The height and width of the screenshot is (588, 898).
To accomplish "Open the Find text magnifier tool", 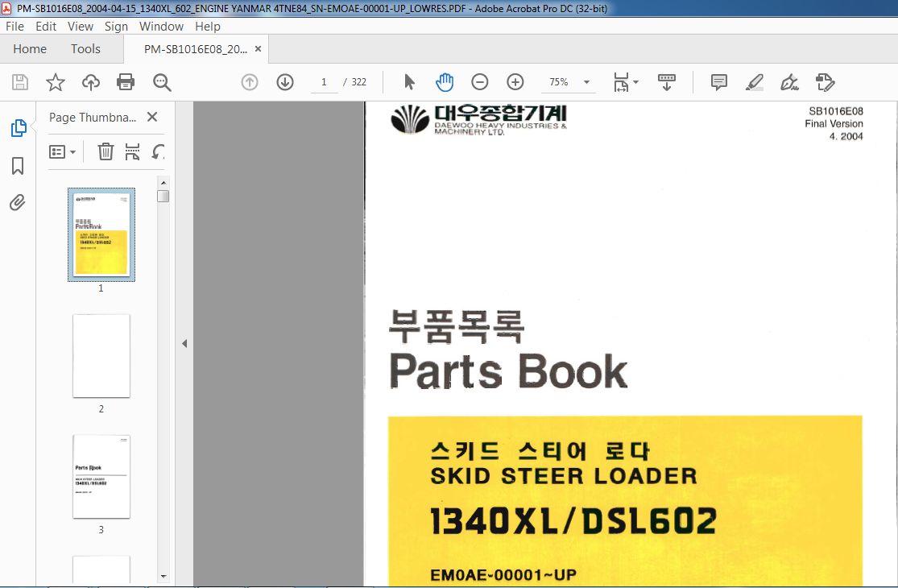I will tap(162, 82).
